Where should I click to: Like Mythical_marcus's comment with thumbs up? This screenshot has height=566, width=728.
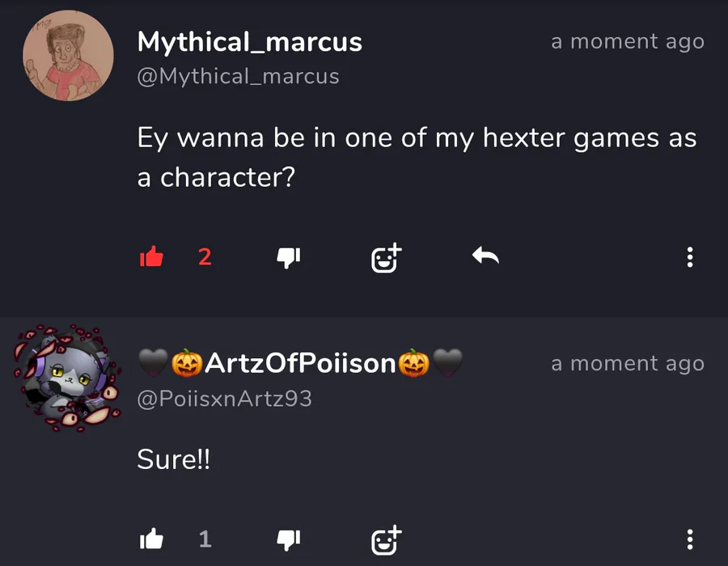[151, 257]
